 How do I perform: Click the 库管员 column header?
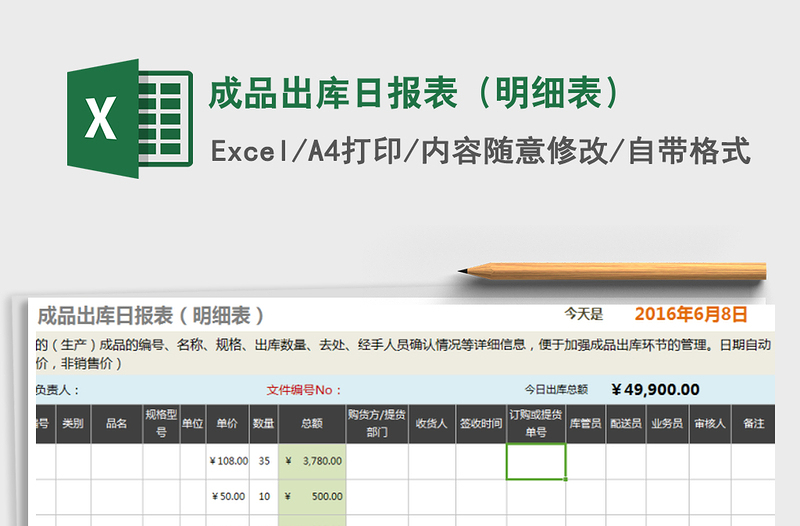point(586,423)
